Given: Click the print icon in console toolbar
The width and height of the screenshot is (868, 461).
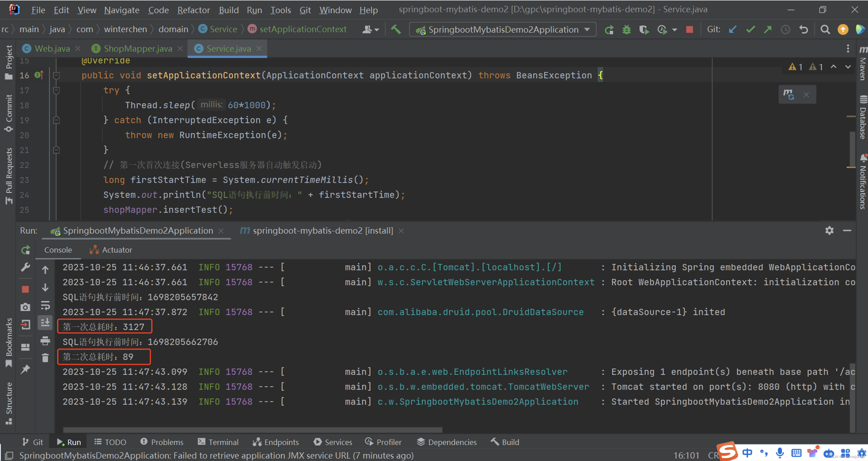Looking at the screenshot, I should 45,341.
